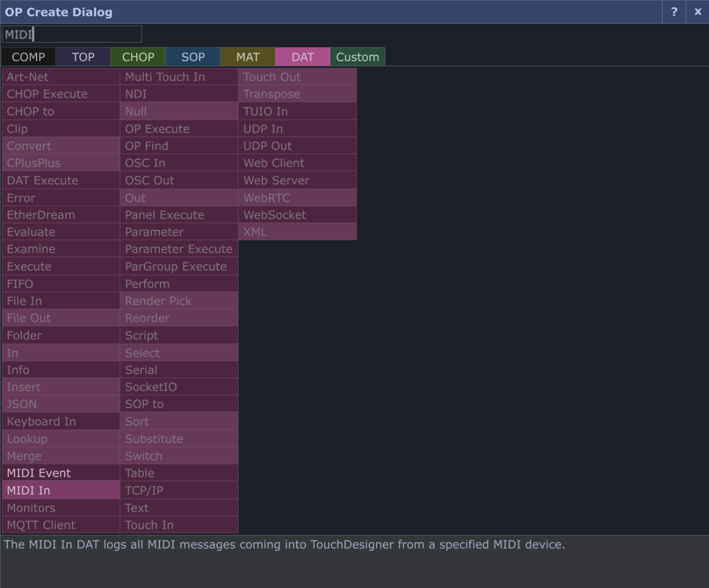
Task: Select the SOP to operator
Action: click(179, 404)
